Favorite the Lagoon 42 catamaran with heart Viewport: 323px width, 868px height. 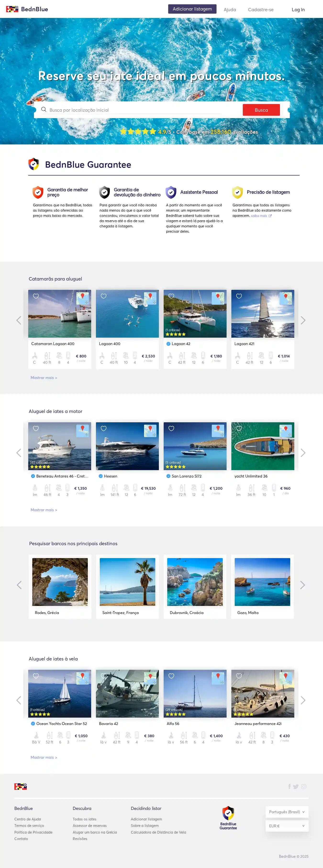(171, 296)
